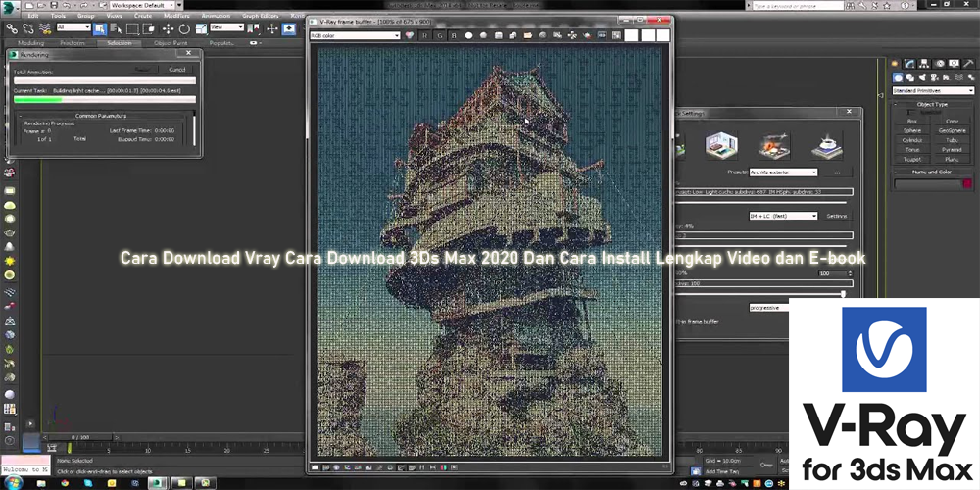Click the load image folder icon in frame buffer
The width and height of the screenshot is (980, 490).
click(528, 35)
